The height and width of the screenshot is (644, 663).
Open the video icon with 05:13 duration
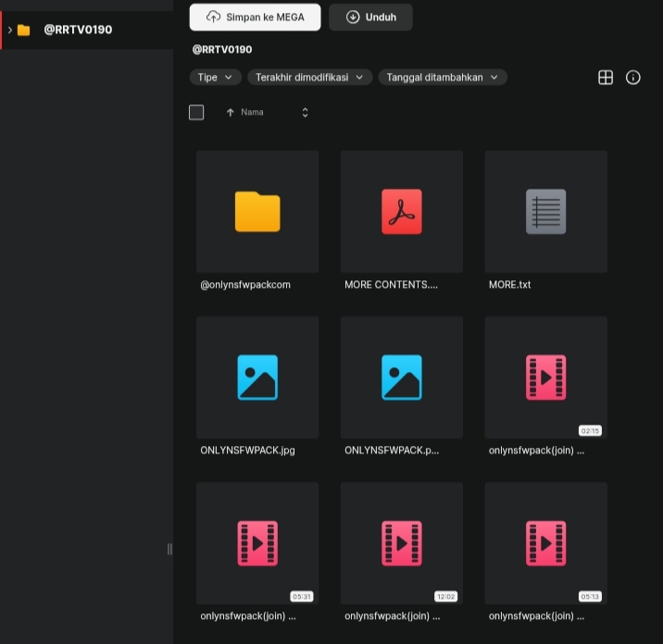click(x=546, y=543)
